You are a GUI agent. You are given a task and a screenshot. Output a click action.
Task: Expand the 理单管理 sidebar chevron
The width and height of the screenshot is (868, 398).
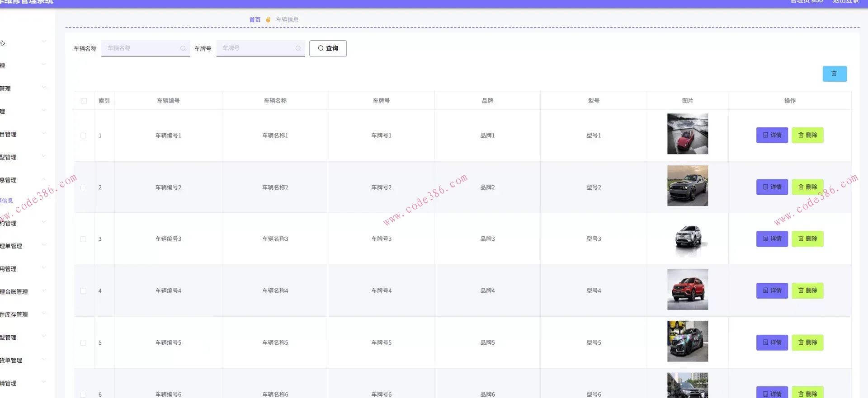tap(44, 245)
